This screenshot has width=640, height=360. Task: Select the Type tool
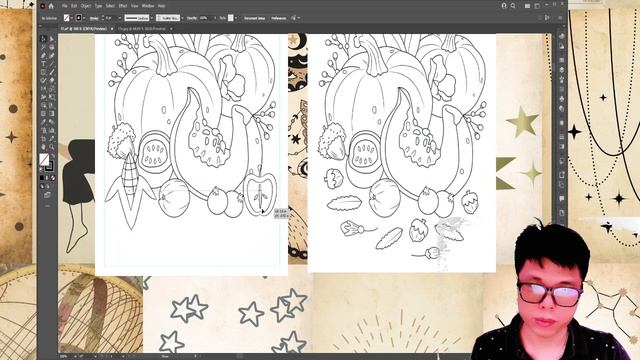[x=44, y=63]
